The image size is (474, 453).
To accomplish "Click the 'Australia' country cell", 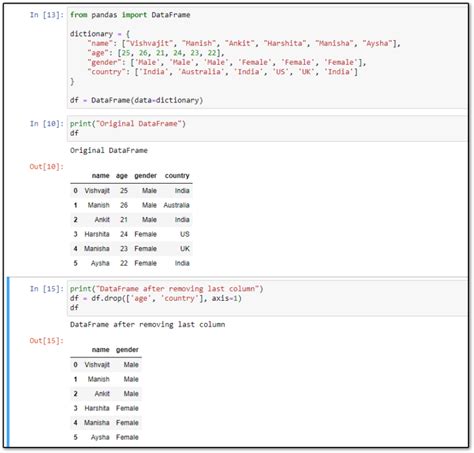I will [x=176, y=205].
